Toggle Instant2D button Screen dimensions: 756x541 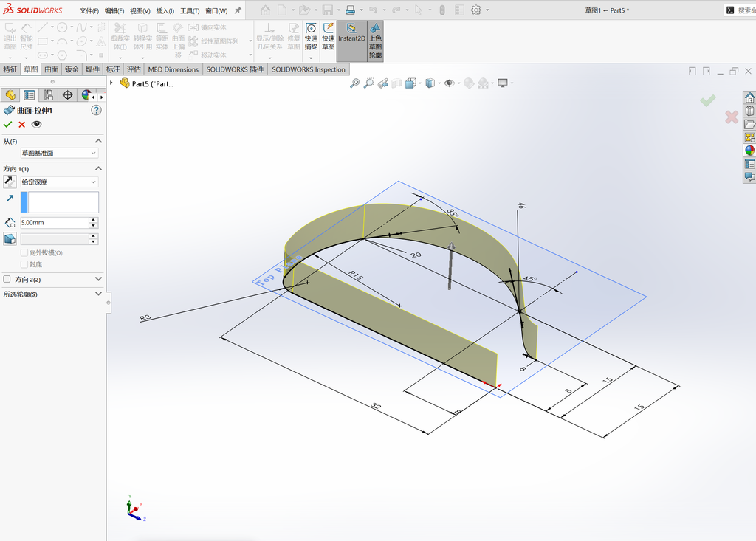pyautogui.click(x=351, y=41)
